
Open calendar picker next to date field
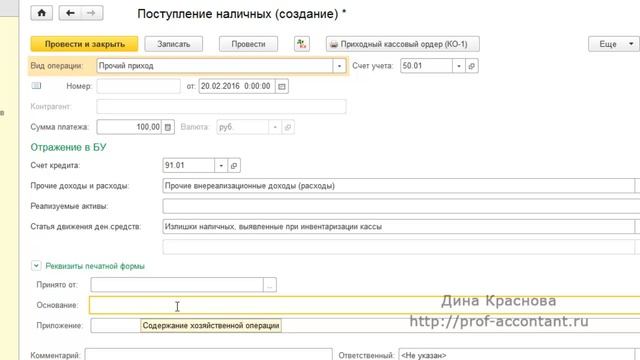(282, 86)
